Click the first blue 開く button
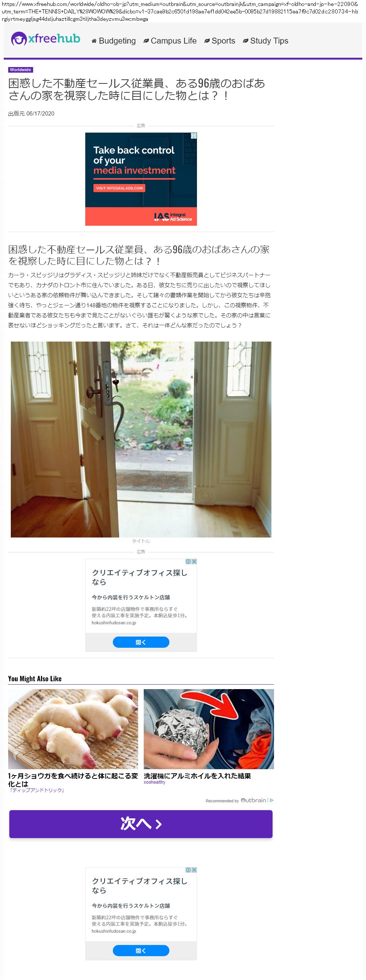The height and width of the screenshot is (980, 366). tap(141, 642)
